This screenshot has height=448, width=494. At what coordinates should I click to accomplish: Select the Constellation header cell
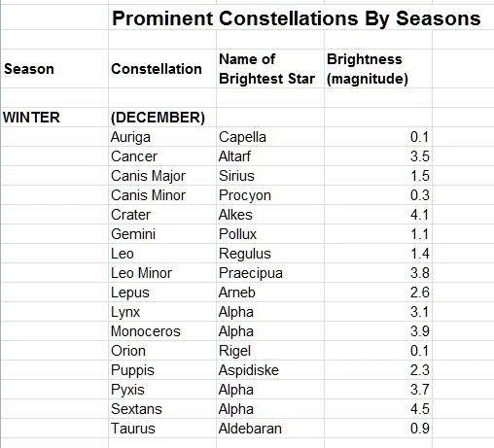[162, 69]
